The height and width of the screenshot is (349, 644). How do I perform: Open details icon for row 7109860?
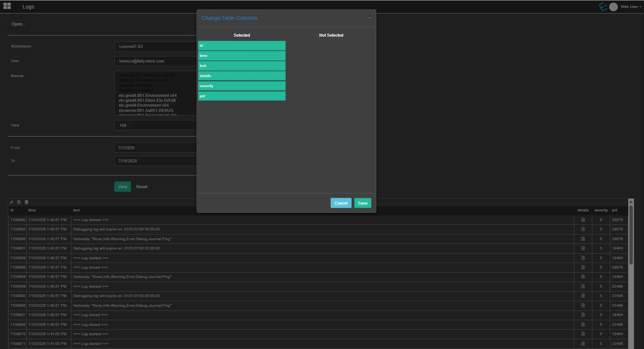tap(583, 220)
